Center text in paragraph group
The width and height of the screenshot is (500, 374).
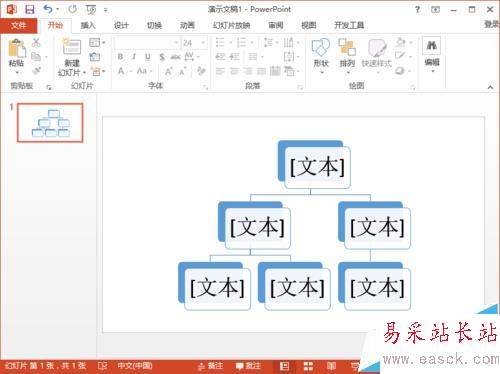(234, 71)
